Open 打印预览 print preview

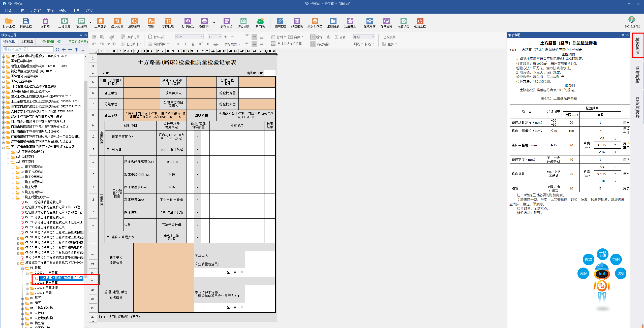[188, 23]
